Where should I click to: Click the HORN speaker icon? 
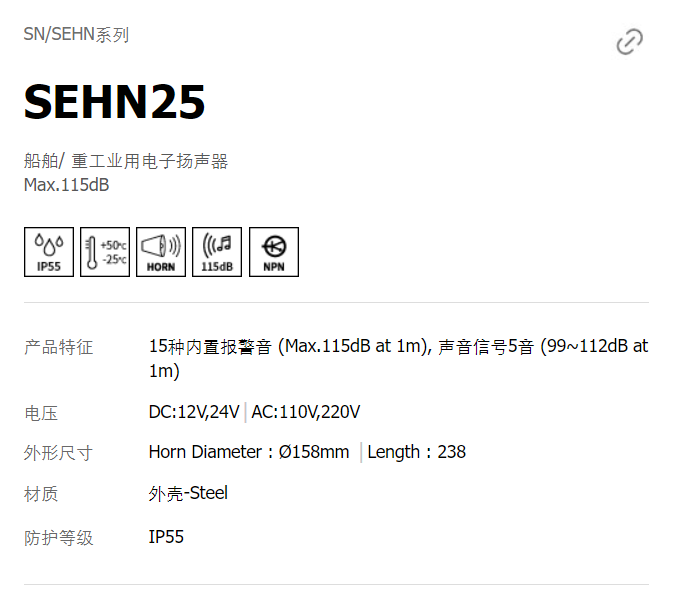tap(161, 252)
